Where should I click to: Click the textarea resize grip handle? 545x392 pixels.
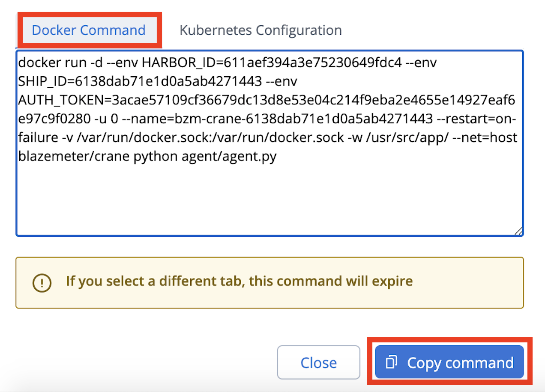click(518, 231)
